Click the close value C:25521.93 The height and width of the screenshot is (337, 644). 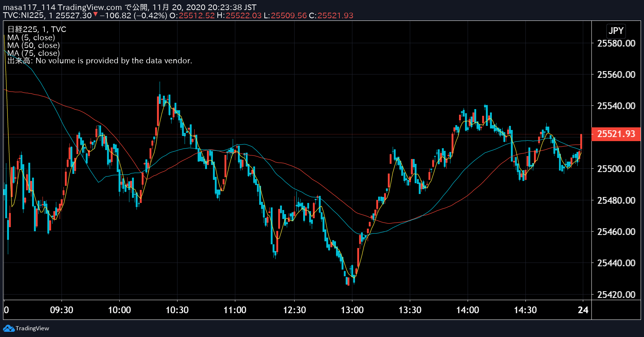[331, 16]
